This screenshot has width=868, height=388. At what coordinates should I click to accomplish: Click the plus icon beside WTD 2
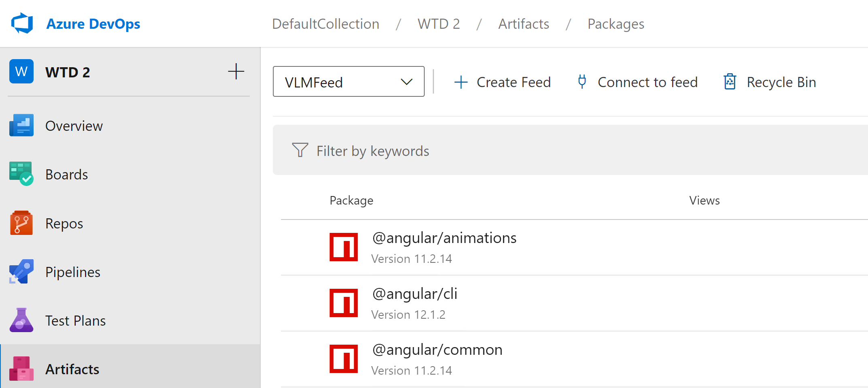[236, 72]
